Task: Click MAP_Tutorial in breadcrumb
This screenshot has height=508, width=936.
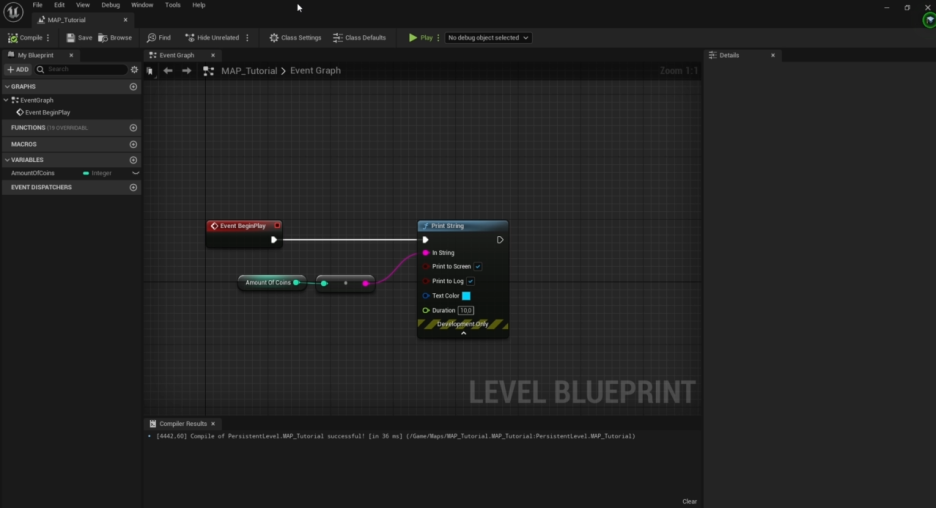Action: [x=249, y=70]
